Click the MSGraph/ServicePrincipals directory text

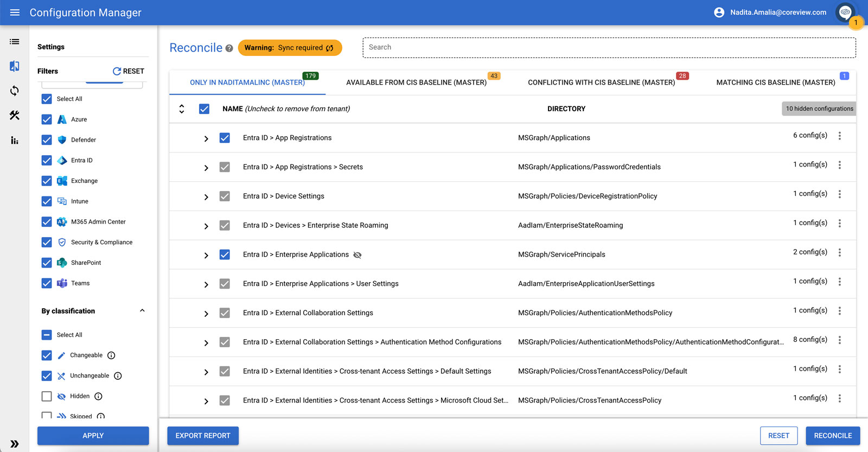coord(561,254)
